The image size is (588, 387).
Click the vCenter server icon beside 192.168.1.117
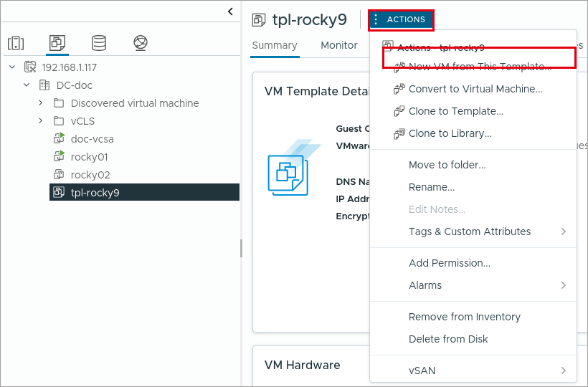coord(30,67)
